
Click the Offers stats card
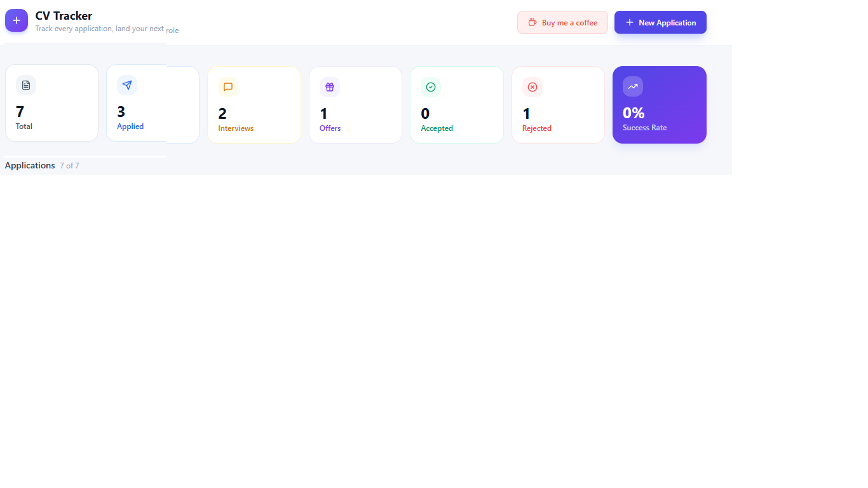355,104
